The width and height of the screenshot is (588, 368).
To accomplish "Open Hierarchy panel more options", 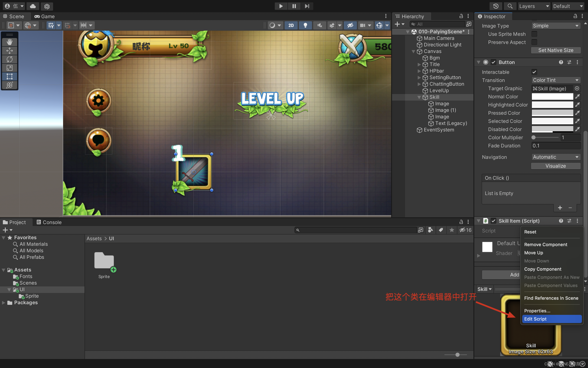I will pos(468,16).
